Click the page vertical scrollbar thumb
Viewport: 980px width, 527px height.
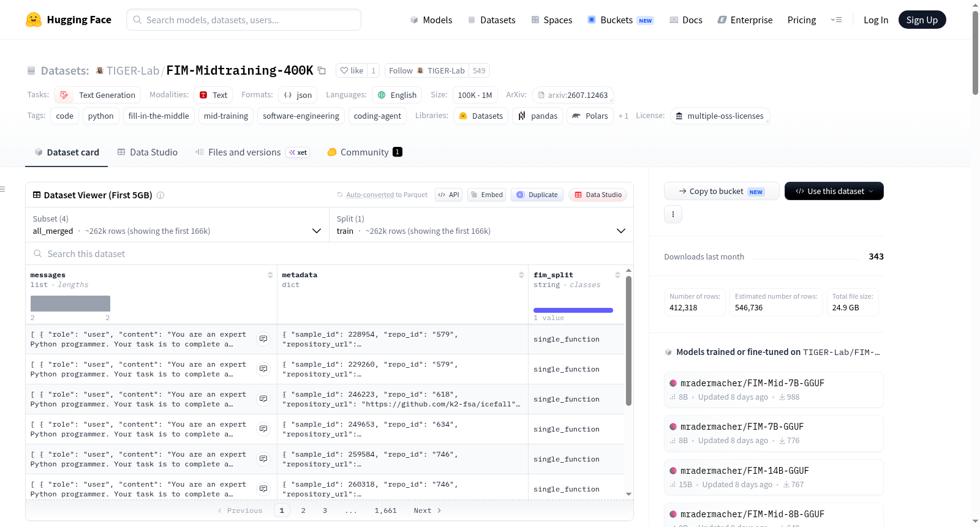point(975,53)
